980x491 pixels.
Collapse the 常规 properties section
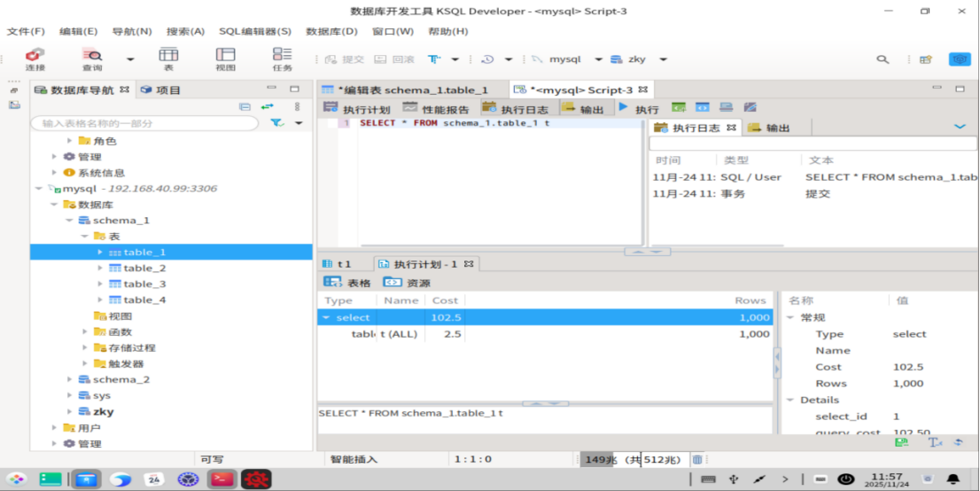[790, 318]
